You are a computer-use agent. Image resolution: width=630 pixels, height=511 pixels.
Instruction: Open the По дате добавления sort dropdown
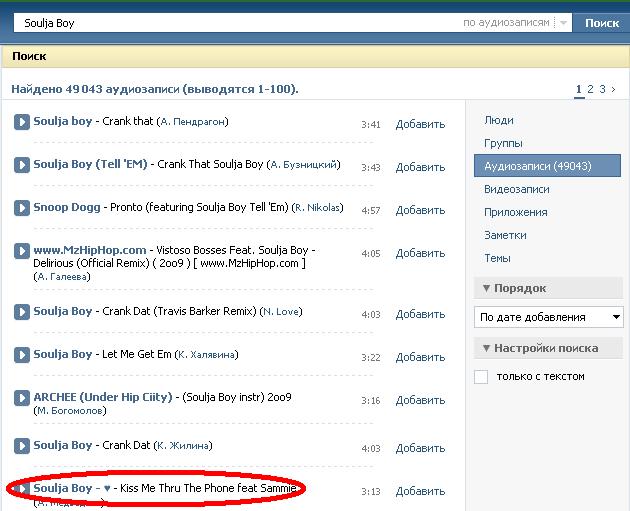[x=548, y=317]
